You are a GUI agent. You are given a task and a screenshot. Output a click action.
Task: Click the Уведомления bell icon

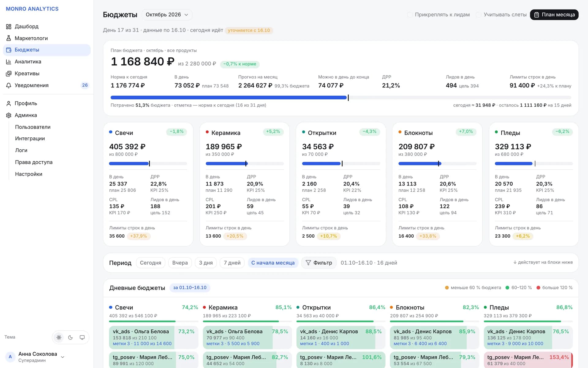click(9, 85)
